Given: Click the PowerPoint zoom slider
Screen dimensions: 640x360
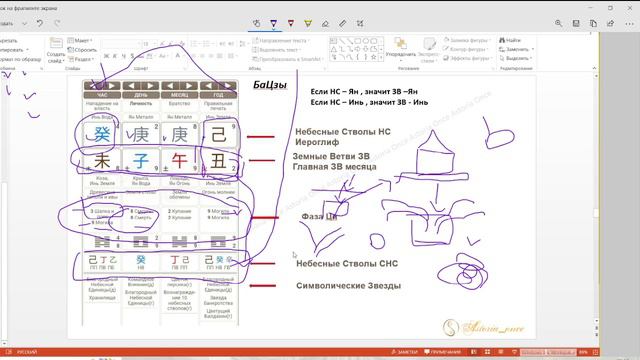Looking at the screenshot, I should coord(548,352).
